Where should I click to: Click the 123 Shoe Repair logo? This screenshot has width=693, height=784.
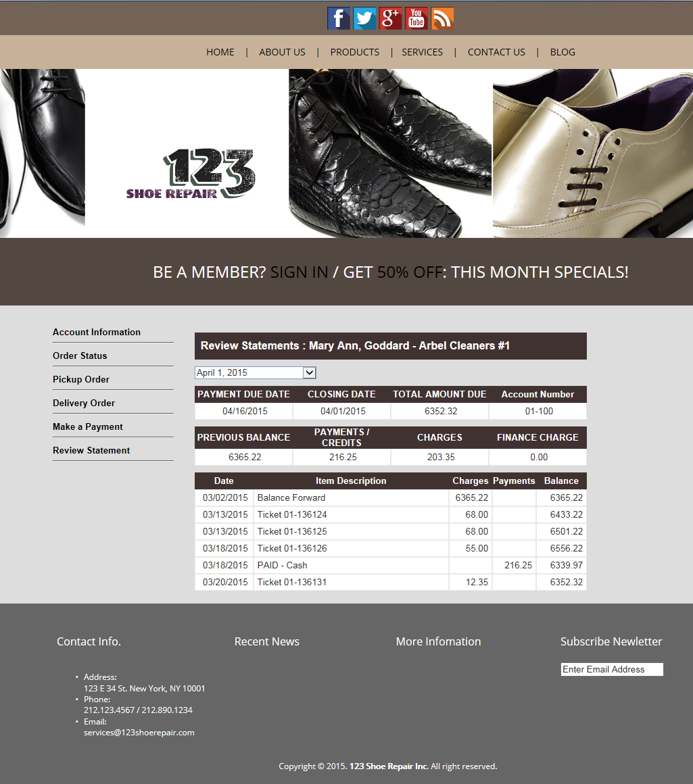coord(191,174)
